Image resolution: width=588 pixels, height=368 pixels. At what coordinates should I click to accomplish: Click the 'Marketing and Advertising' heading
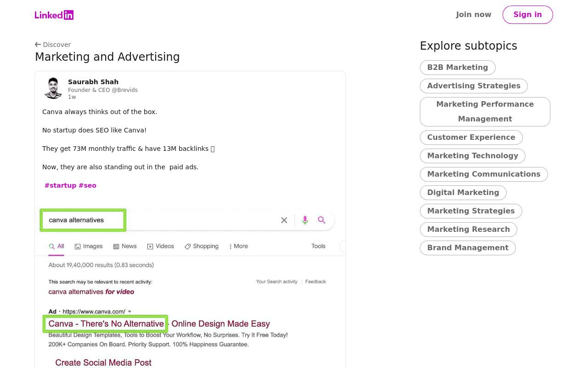(107, 57)
